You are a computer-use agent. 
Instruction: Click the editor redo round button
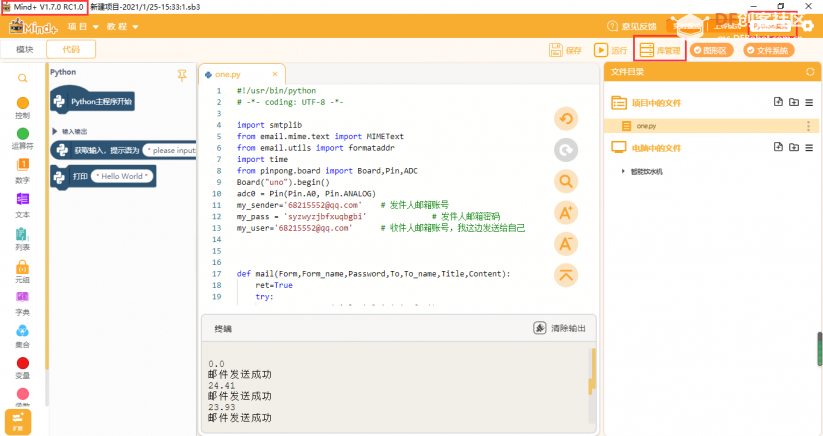[x=566, y=150]
